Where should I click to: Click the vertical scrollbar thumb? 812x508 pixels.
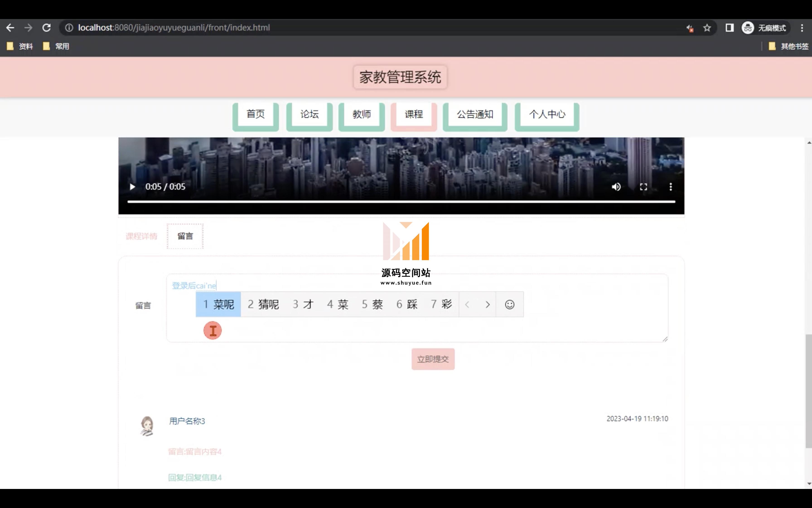click(809, 391)
